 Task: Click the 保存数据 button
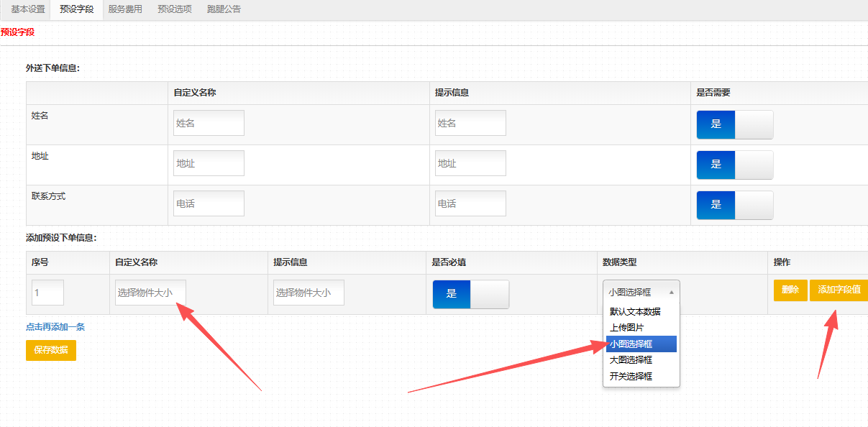pyautogui.click(x=50, y=350)
